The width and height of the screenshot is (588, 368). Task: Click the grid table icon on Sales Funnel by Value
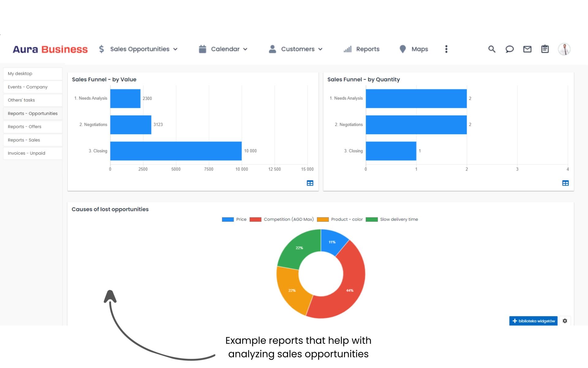[310, 183]
